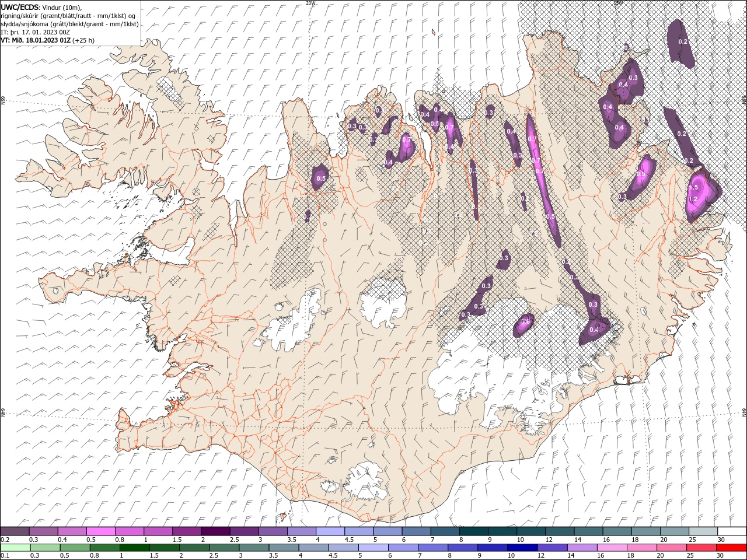Pick bottom-row legend swatch between 0.5 and 0.8

[x=75, y=548]
